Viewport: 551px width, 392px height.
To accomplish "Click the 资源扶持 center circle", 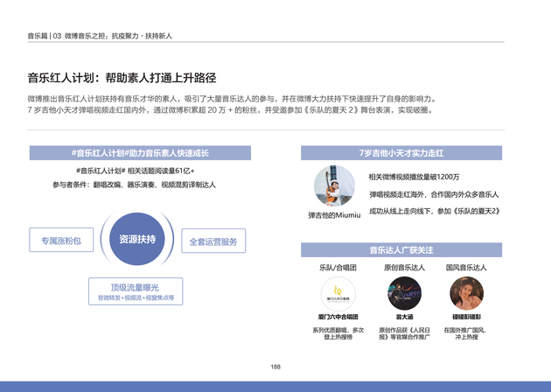I will point(137,239).
